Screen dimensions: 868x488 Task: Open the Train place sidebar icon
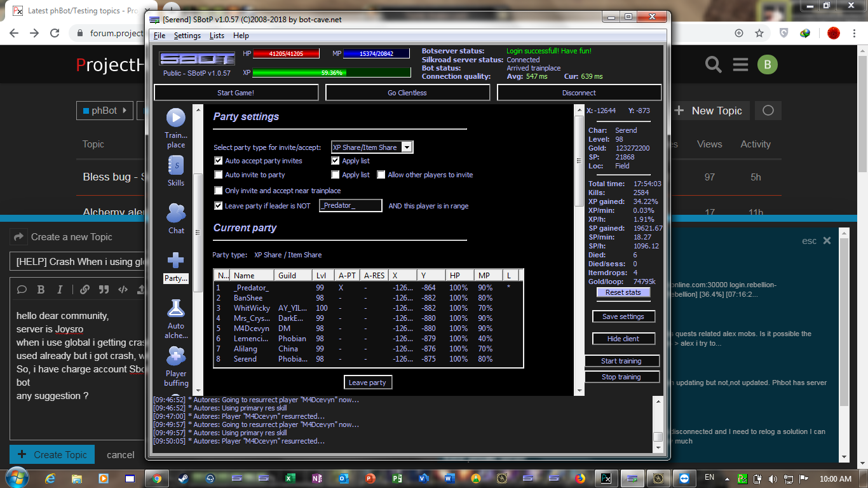pos(176,118)
